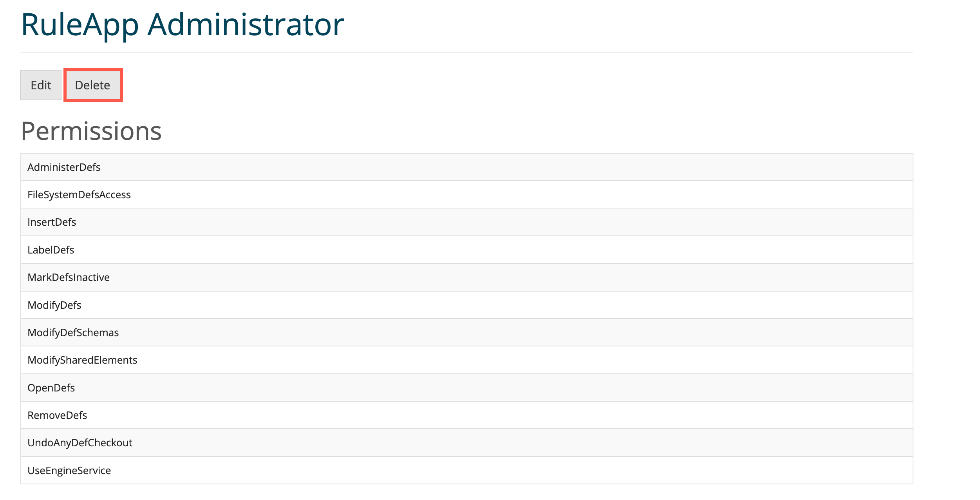Click the RuleApp Administrator page title
The height and width of the screenshot is (500, 980).
click(182, 24)
